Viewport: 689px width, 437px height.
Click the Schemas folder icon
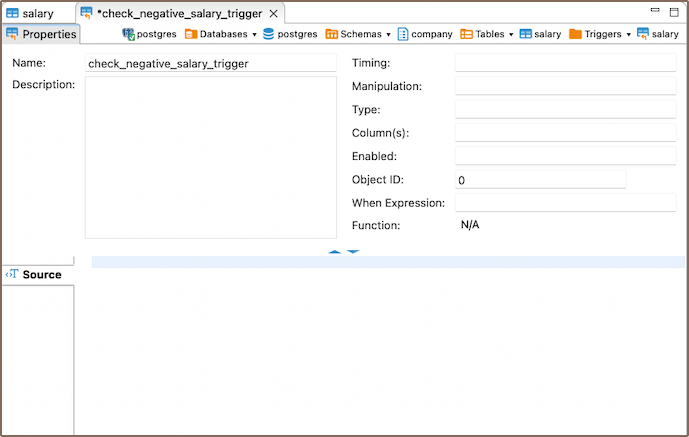[x=331, y=34]
